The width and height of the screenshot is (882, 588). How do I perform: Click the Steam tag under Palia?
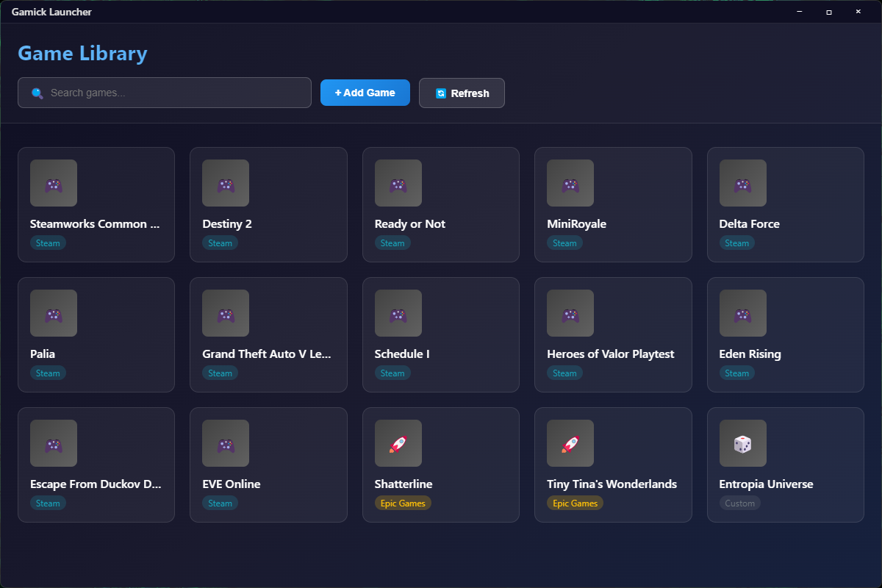tap(48, 373)
